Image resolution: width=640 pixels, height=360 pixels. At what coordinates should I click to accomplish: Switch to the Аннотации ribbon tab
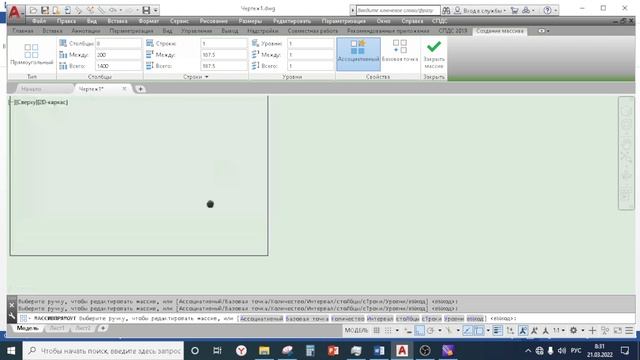point(86,31)
